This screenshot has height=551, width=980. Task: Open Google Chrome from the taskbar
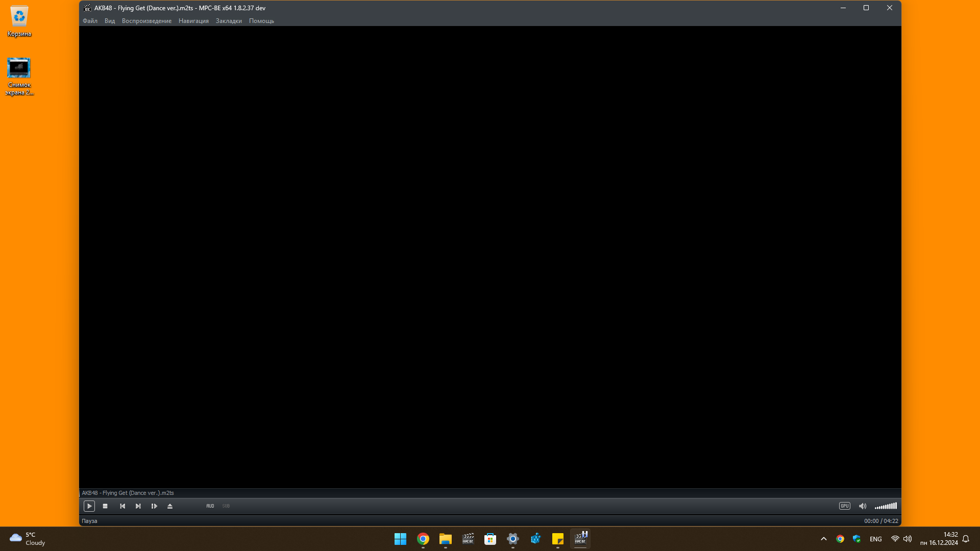423,539
